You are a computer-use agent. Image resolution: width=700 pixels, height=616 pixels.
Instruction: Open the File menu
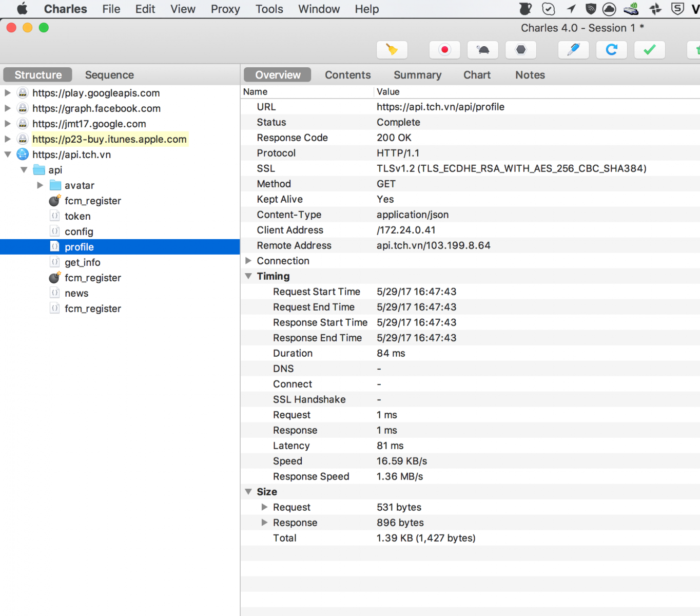pos(111,9)
